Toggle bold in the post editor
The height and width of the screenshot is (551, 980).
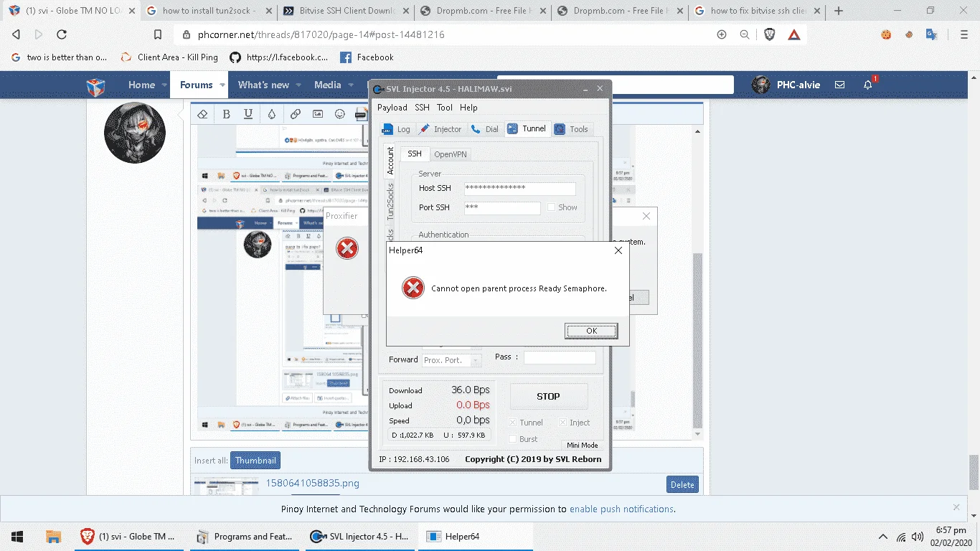click(x=226, y=114)
